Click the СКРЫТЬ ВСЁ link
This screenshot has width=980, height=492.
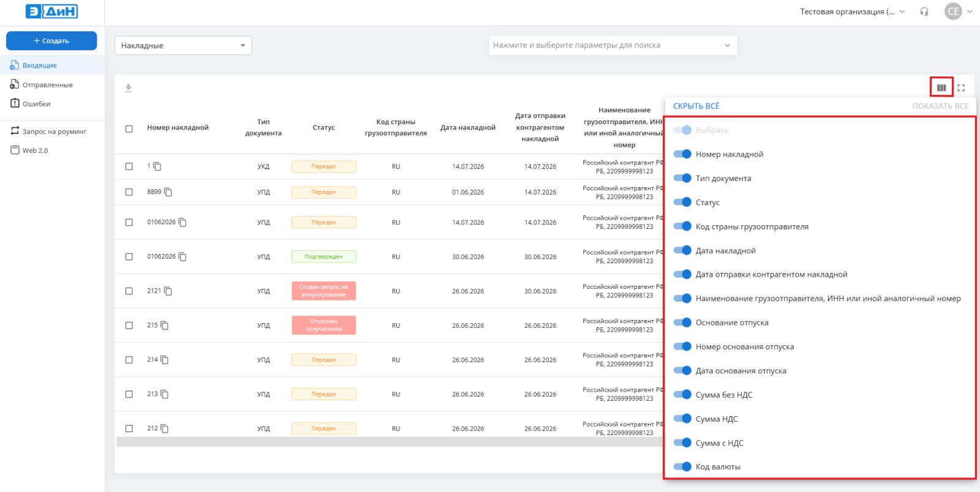point(696,106)
